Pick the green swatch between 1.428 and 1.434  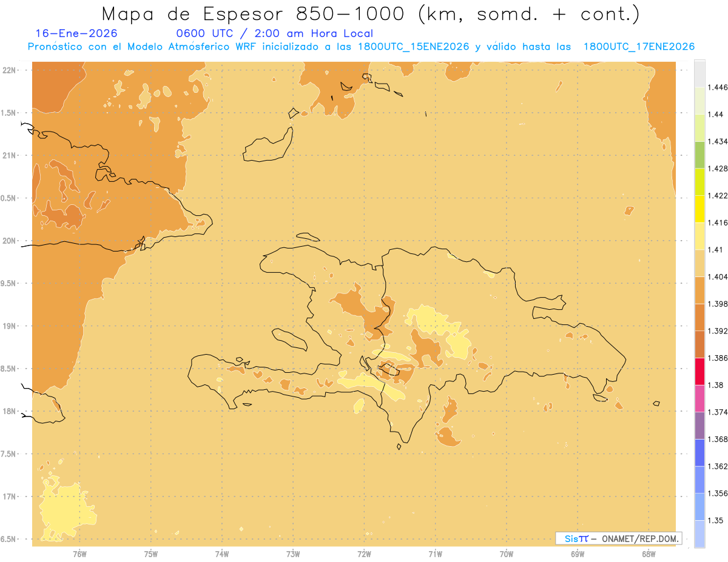click(x=699, y=155)
